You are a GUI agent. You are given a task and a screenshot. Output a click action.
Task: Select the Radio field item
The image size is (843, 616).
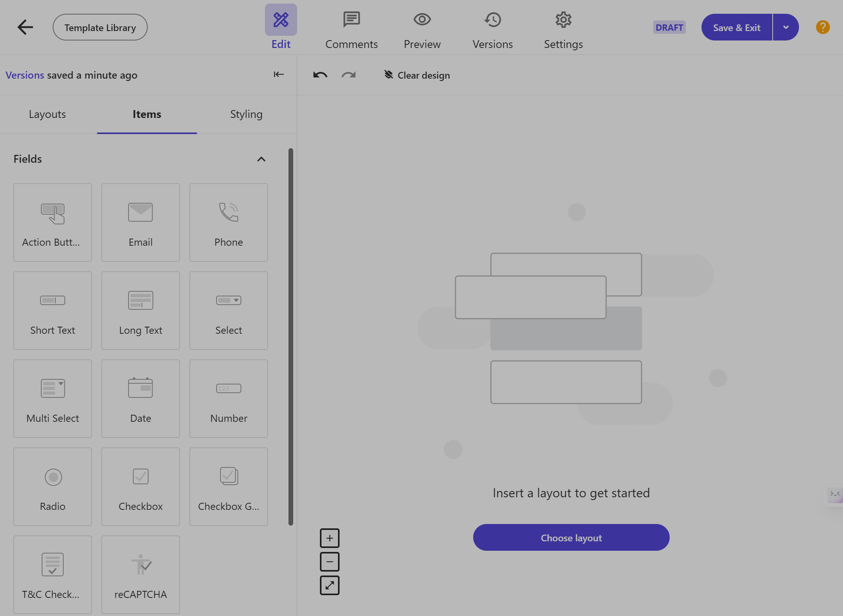coord(53,487)
